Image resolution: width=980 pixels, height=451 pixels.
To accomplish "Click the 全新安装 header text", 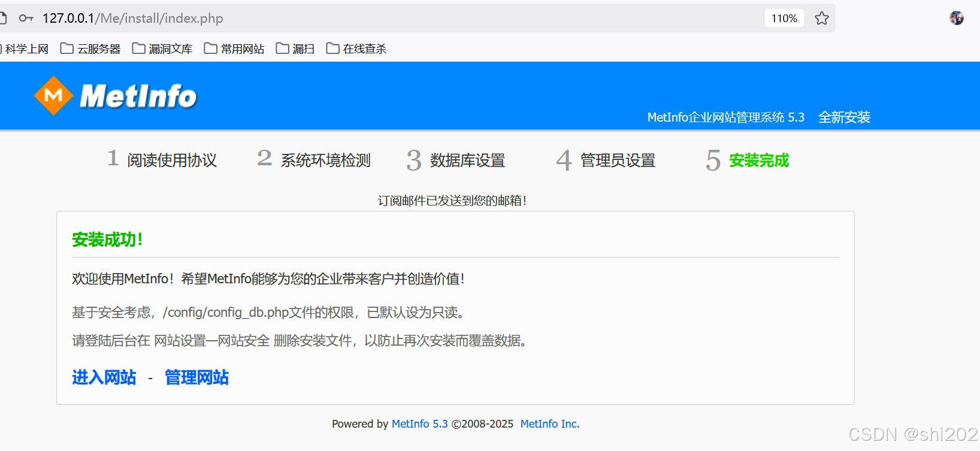I will tap(845, 117).
